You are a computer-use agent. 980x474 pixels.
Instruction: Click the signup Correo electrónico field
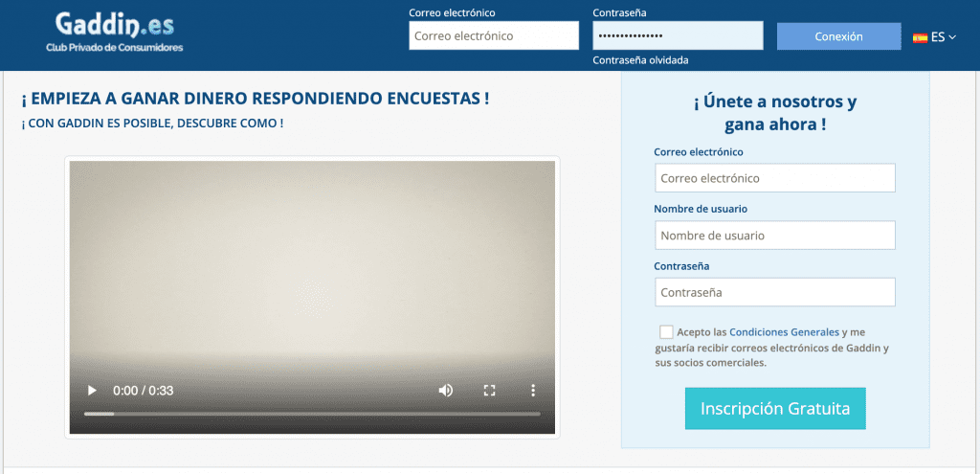[x=775, y=178]
